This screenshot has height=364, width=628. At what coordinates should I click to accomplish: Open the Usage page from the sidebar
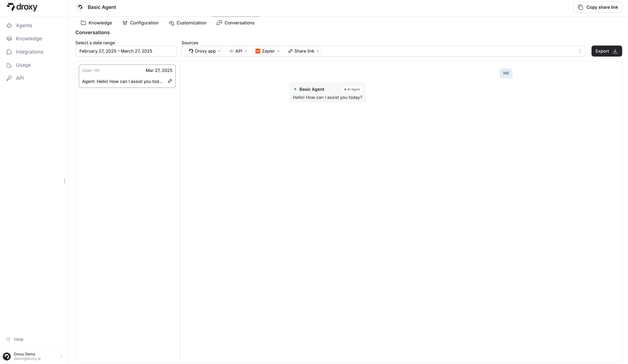click(x=23, y=65)
